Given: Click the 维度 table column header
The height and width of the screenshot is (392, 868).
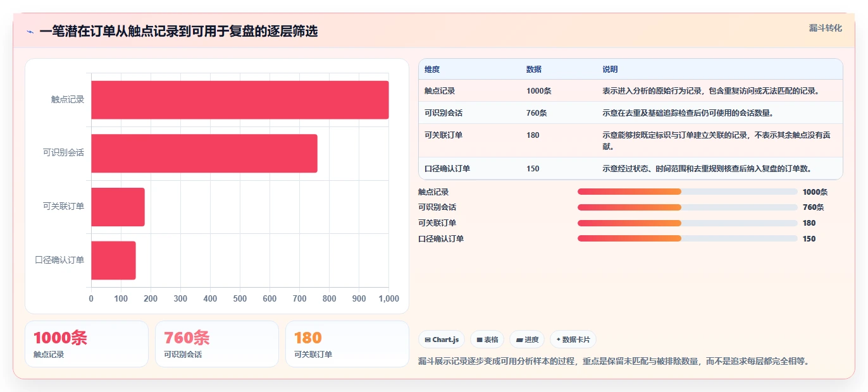Looking at the screenshot, I should pyautogui.click(x=432, y=70).
